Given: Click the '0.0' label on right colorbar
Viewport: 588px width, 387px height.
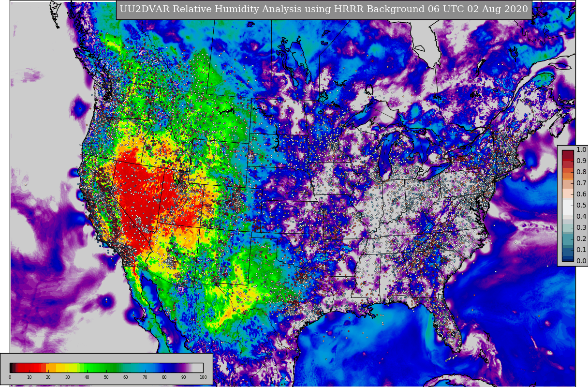Looking at the screenshot, I should (x=581, y=261).
